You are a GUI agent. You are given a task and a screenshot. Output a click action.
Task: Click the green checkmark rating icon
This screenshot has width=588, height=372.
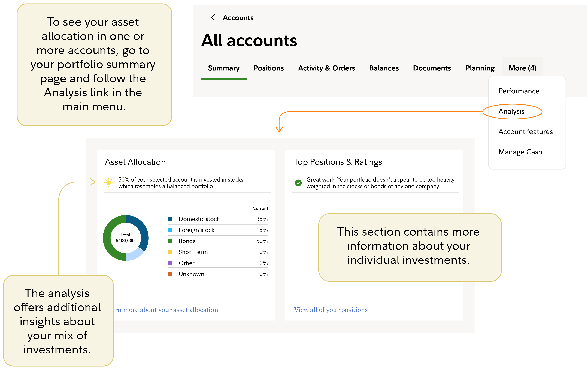[298, 183]
